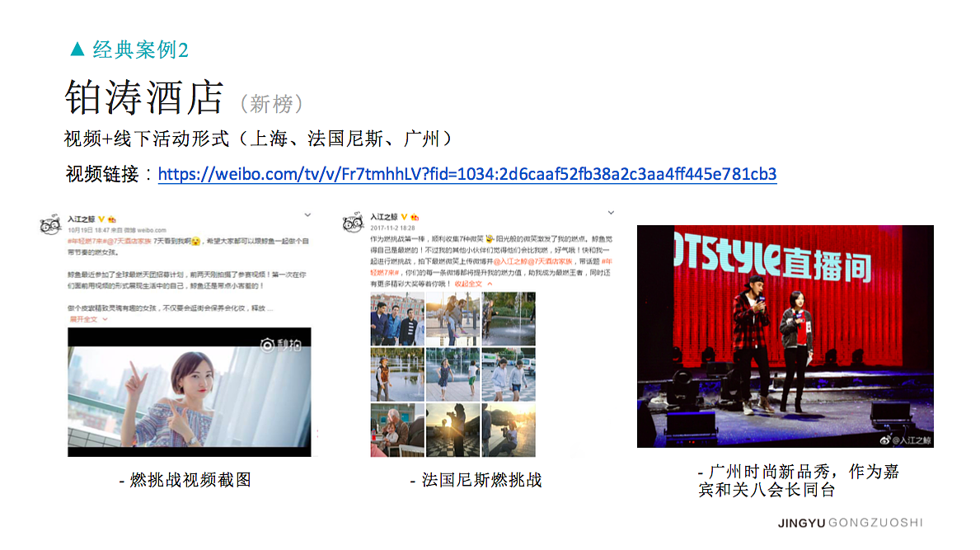Open username 入江之鲸 on 2017-11-2 post

[x=384, y=217]
